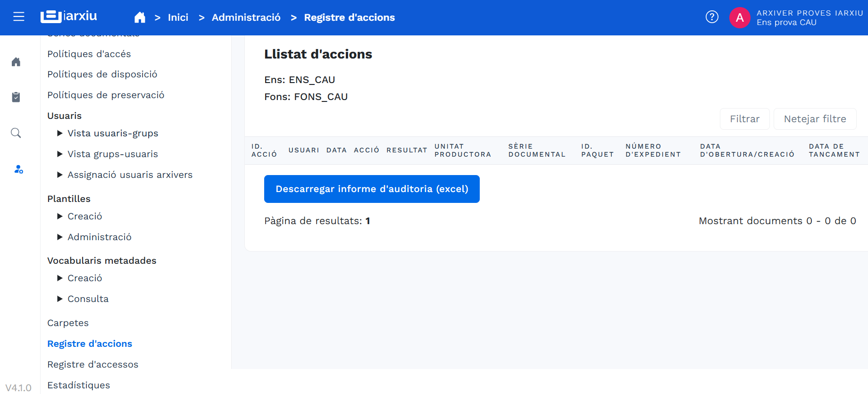Open Polítiques de preservació
Viewport: 868px width, 394px height.
tap(106, 95)
